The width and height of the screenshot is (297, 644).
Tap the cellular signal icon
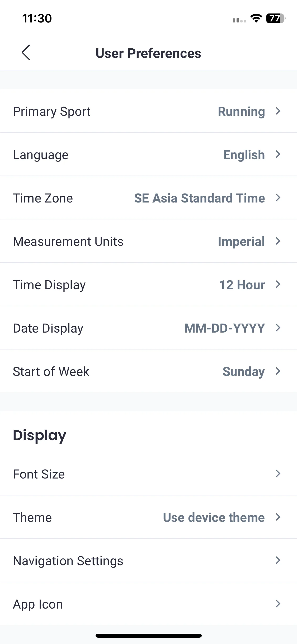point(239,20)
